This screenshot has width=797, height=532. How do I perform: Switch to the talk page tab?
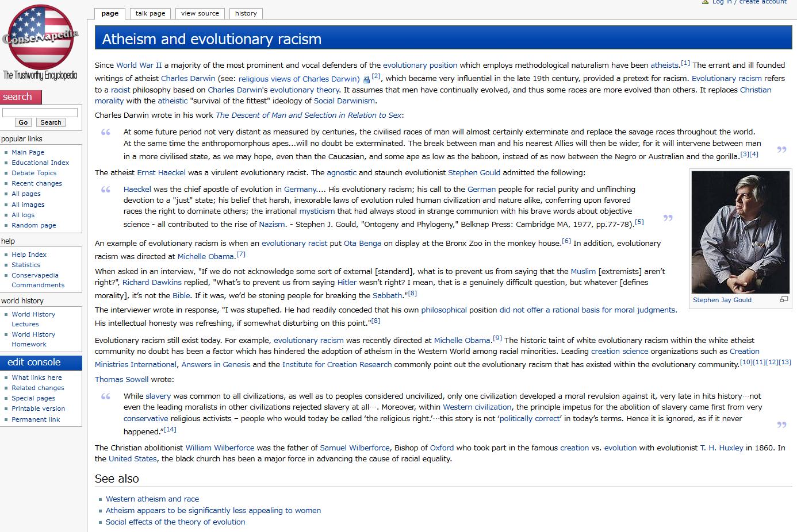click(150, 13)
